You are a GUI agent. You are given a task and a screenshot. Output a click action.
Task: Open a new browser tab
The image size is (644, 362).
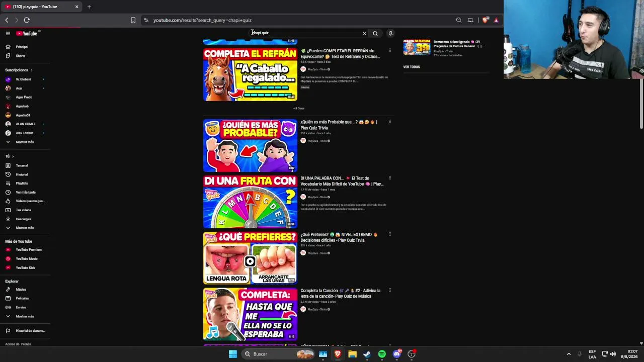tap(89, 7)
